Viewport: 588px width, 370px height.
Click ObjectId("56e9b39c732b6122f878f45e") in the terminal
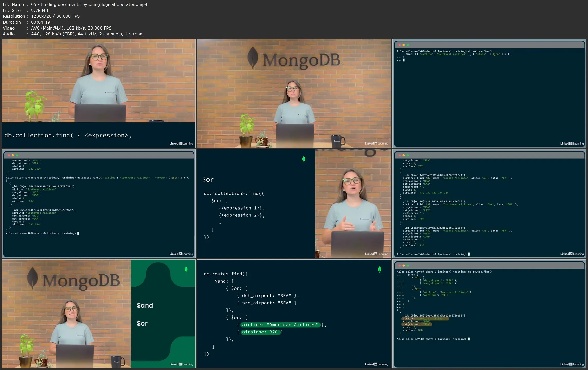tap(48, 210)
